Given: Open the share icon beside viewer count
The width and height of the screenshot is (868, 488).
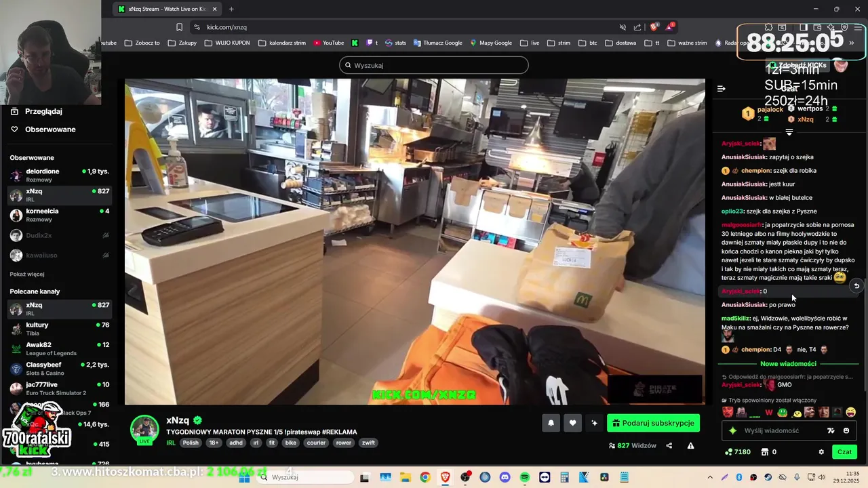Looking at the screenshot, I should [669, 445].
